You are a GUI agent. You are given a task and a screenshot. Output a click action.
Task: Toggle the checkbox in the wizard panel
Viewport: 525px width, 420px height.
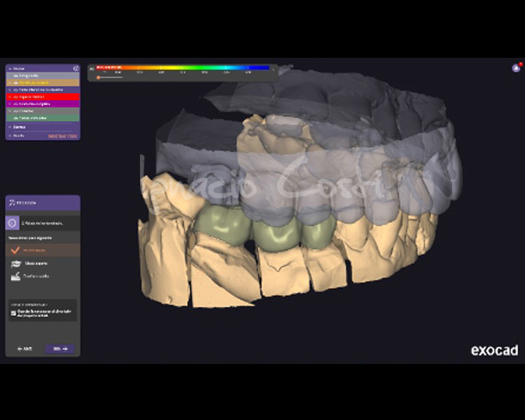click(x=12, y=311)
